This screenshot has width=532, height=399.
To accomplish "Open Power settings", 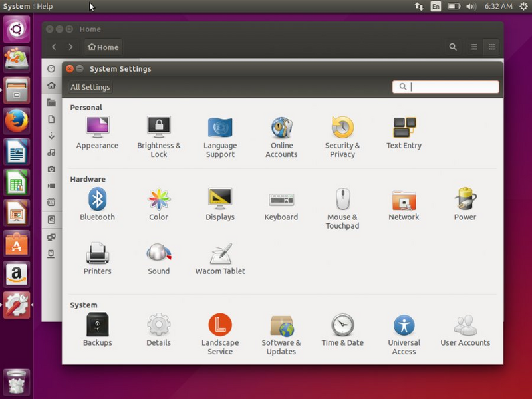I will (465, 201).
